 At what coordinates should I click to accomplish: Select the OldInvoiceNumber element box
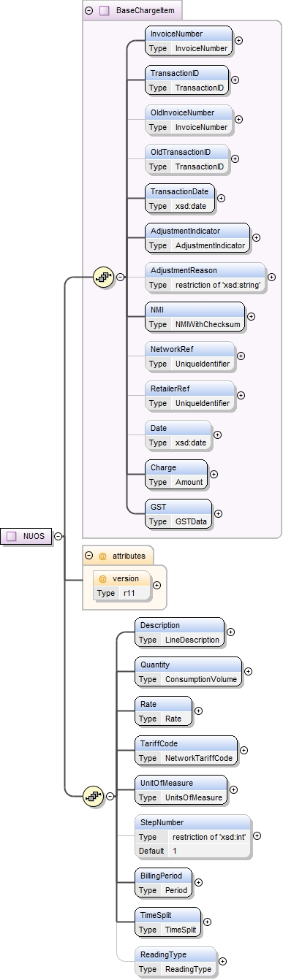(x=189, y=120)
